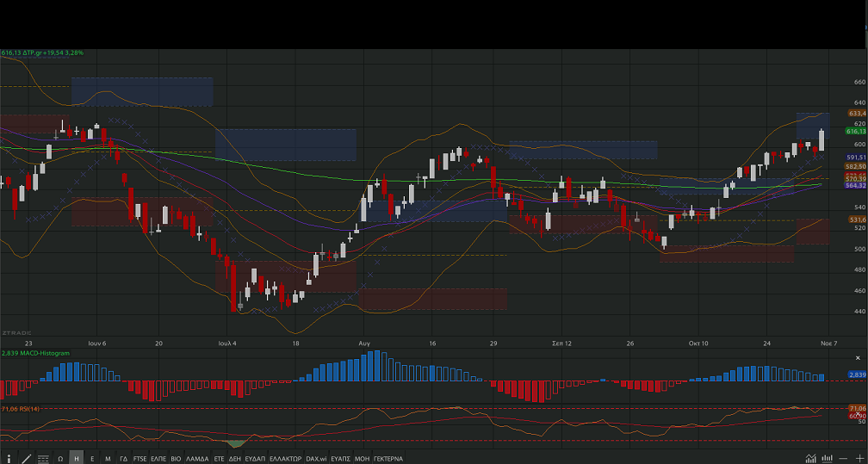The height and width of the screenshot is (464, 868).
Task: Close the MACD-Histogram panel
Action: 858,358
